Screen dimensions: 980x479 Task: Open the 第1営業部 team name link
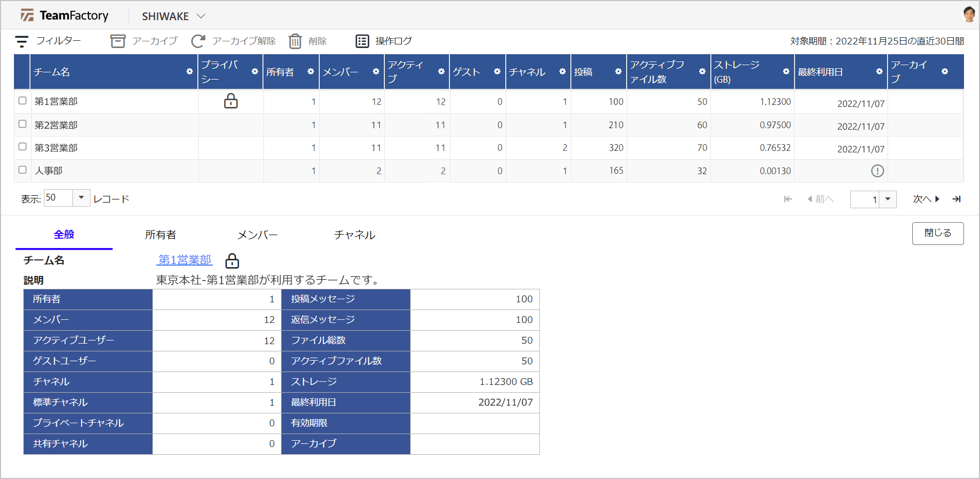tap(185, 260)
